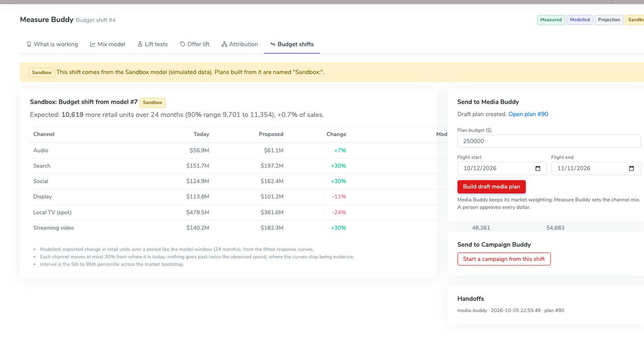The image size is (644, 362).
Task: Focus the Plan budget input field
Action: pos(549,141)
